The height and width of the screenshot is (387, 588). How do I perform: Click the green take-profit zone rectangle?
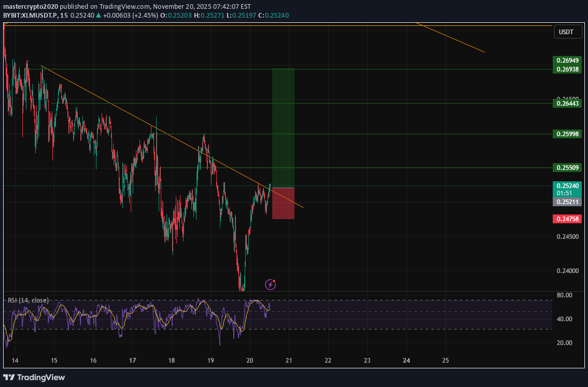[283, 127]
